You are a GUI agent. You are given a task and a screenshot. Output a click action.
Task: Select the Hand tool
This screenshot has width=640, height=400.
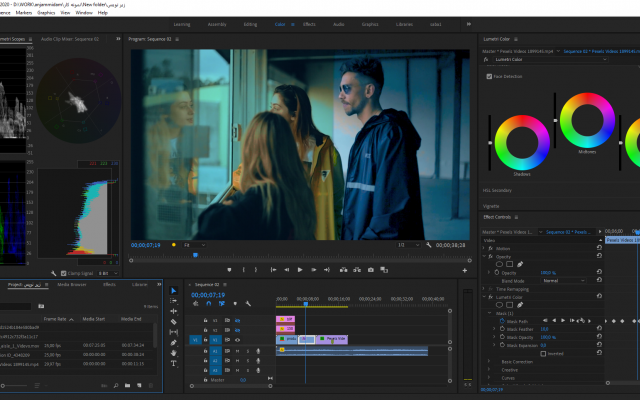(173, 353)
